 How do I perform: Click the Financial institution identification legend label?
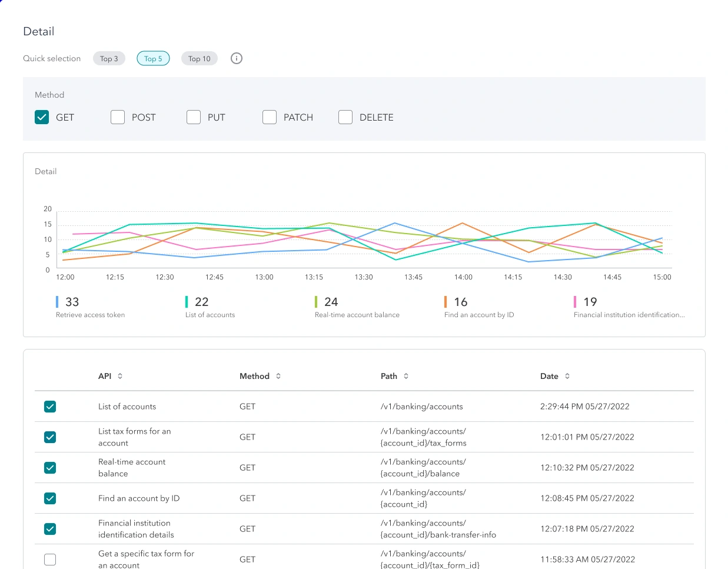click(629, 315)
